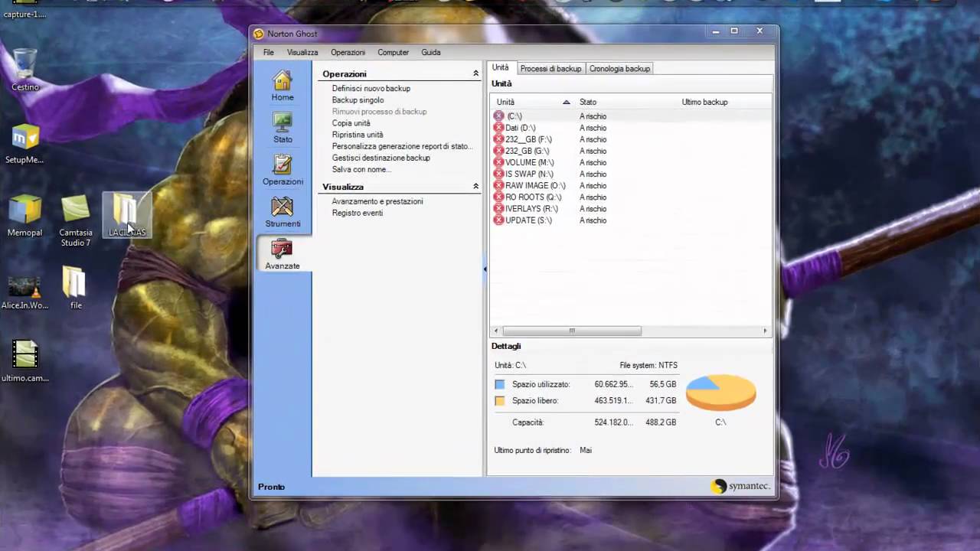Select the Unità tab
Image resolution: width=980 pixels, height=551 pixels.
pos(500,67)
